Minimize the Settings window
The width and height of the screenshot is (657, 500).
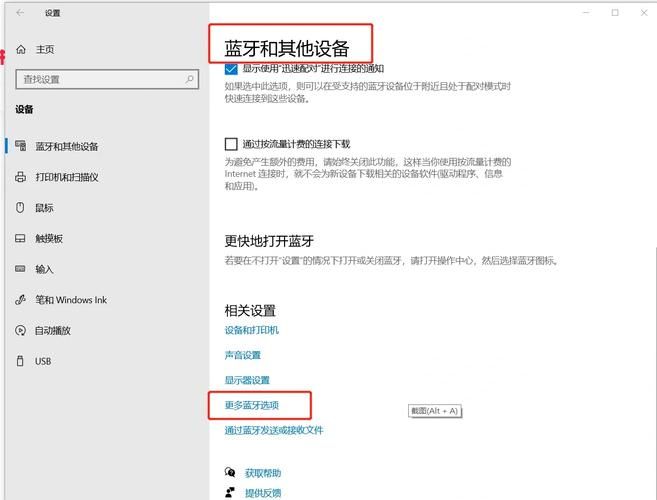(x=586, y=13)
